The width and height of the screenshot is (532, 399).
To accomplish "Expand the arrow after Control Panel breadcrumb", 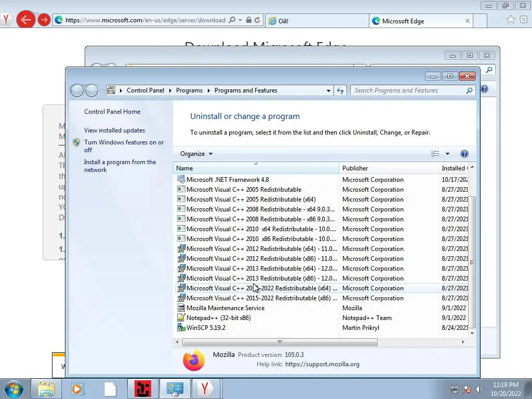I will (x=170, y=90).
